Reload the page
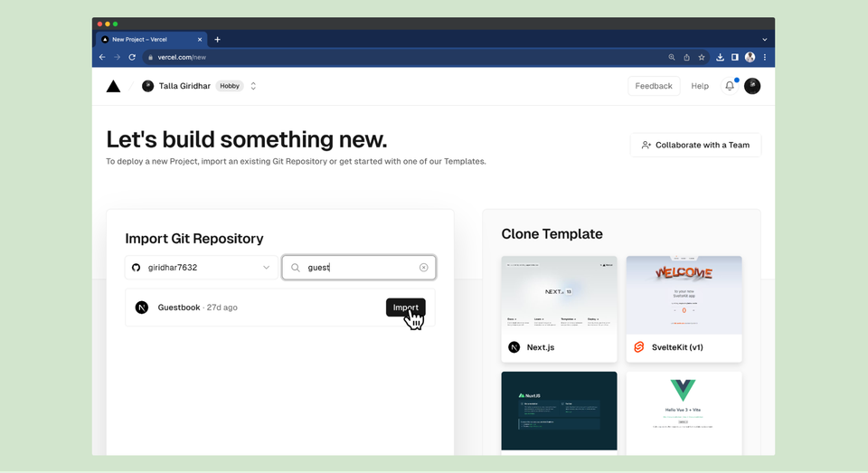Screen dimensions: 868x473 pyautogui.click(x=132, y=57)
